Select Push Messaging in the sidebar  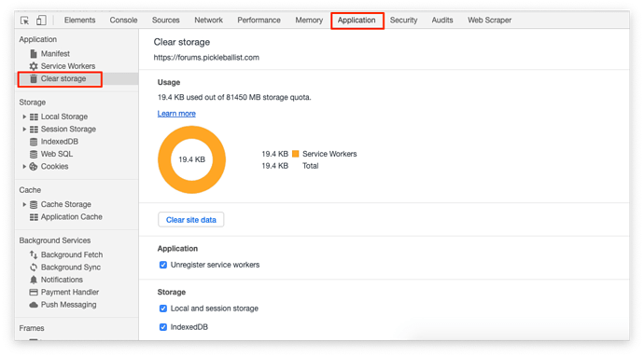click(x=68, y=305)
